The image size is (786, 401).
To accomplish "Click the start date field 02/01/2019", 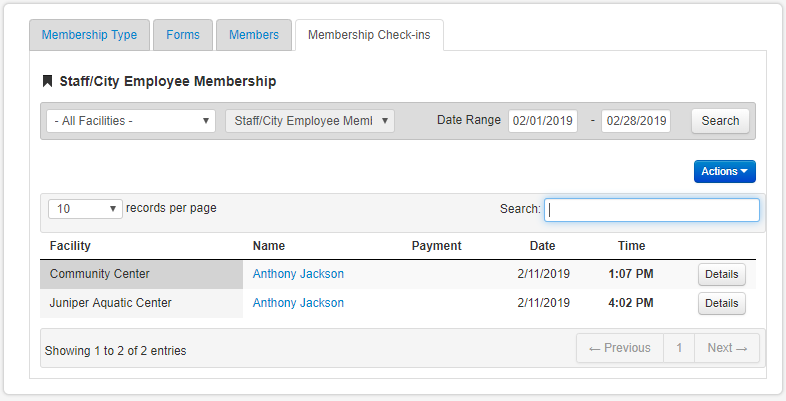I will point(542,121).
